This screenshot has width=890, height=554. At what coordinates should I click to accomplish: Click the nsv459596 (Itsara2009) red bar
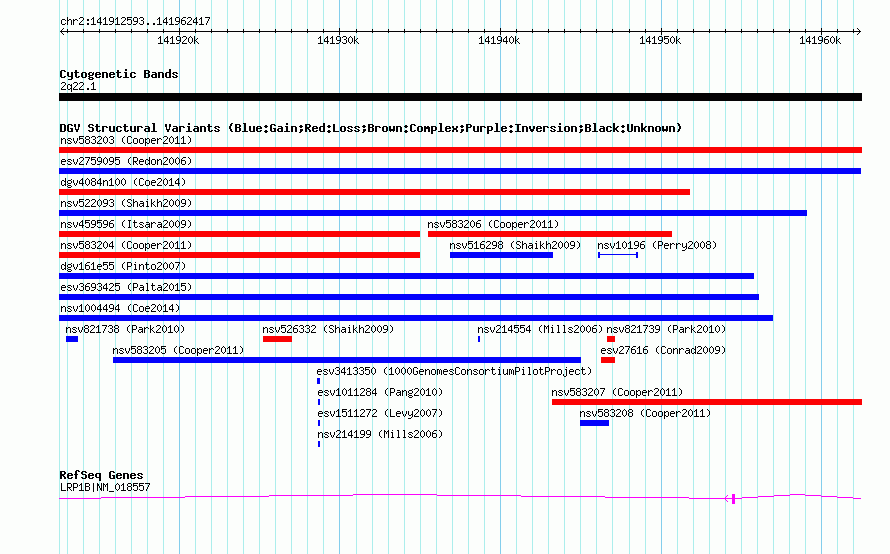(240, 234)
